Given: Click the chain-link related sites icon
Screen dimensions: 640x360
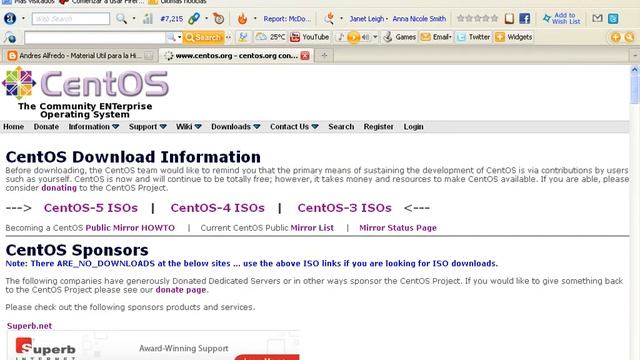Looking at the screenshot, I should [194, 18].
